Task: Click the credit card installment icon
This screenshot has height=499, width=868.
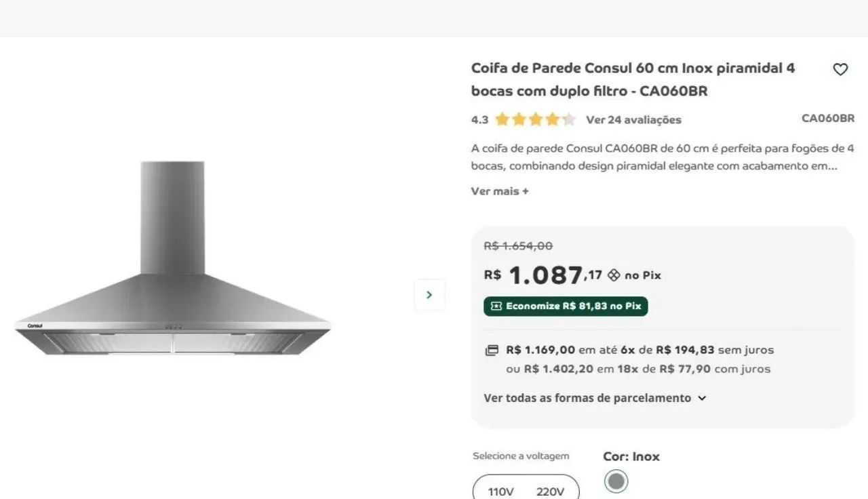Action: [492, 351]
